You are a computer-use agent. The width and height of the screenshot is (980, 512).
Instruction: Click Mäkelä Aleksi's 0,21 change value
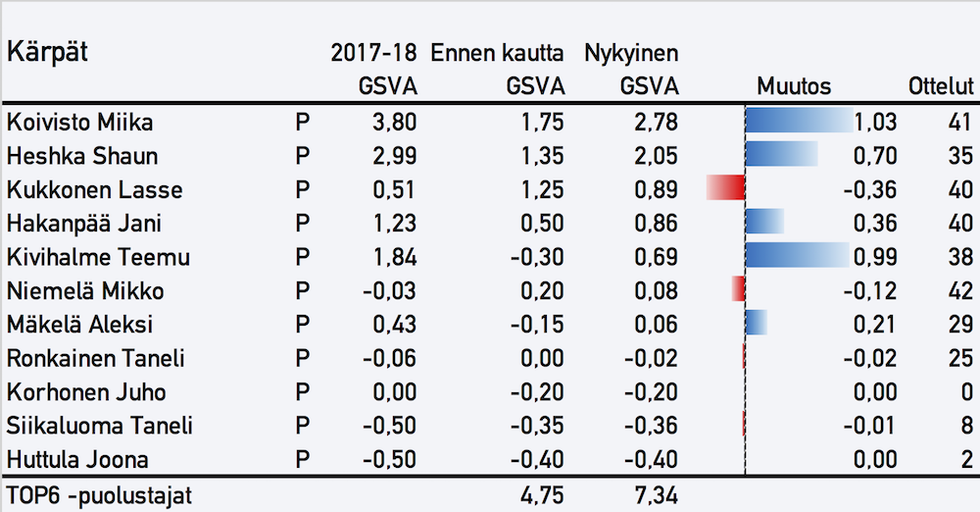click(x=876, y=324)
